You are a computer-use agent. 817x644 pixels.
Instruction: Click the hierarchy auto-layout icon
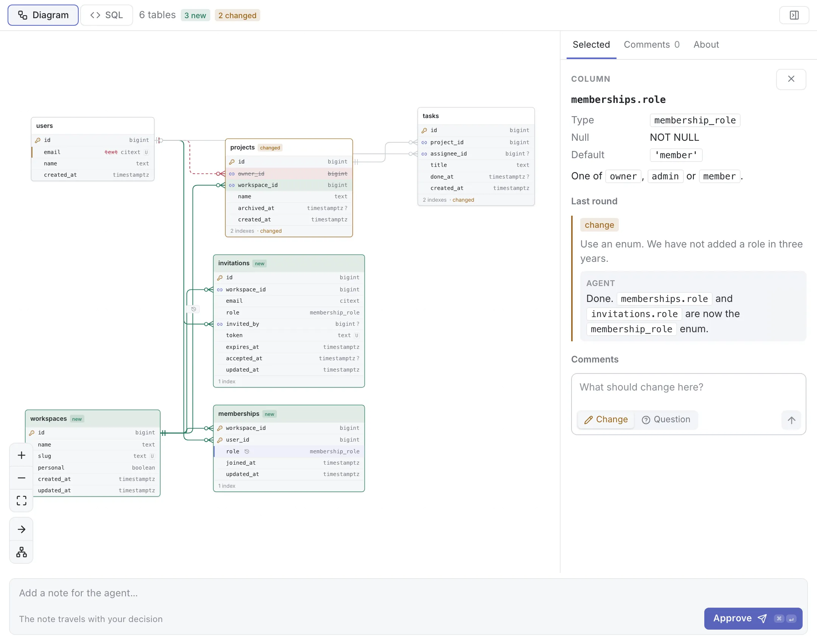point(22,552)
